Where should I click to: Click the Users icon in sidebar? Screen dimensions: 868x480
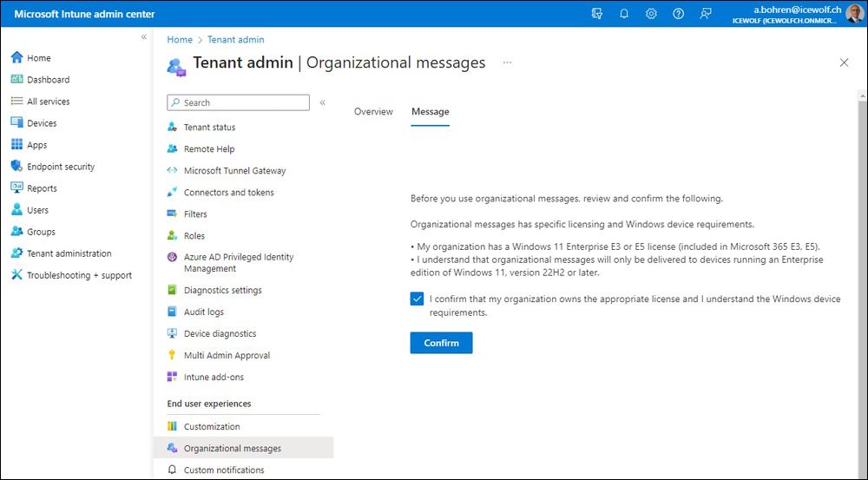click(17, 210)
